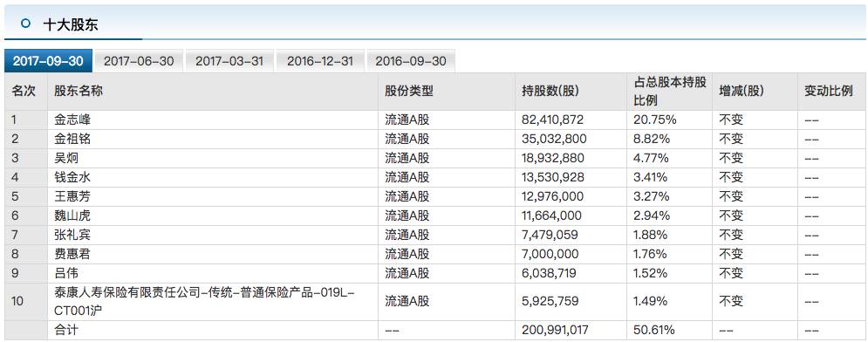Click the 4.77% holding percentage
868x342 pixels.
tap(651, 158)
